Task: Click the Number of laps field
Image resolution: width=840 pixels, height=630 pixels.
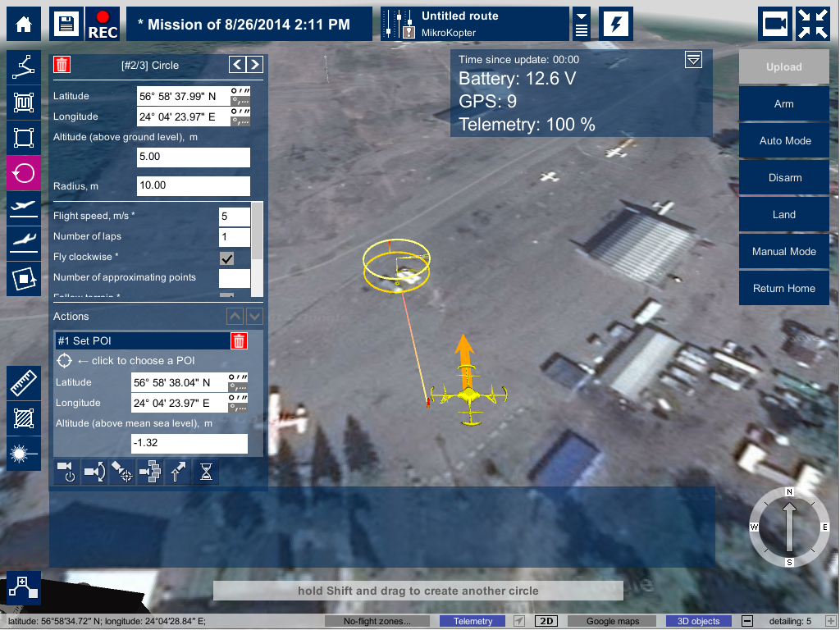Action: 234,237
